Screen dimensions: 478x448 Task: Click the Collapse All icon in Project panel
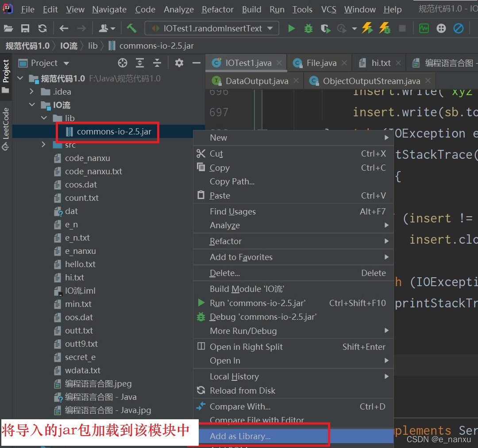click(157, 63)
